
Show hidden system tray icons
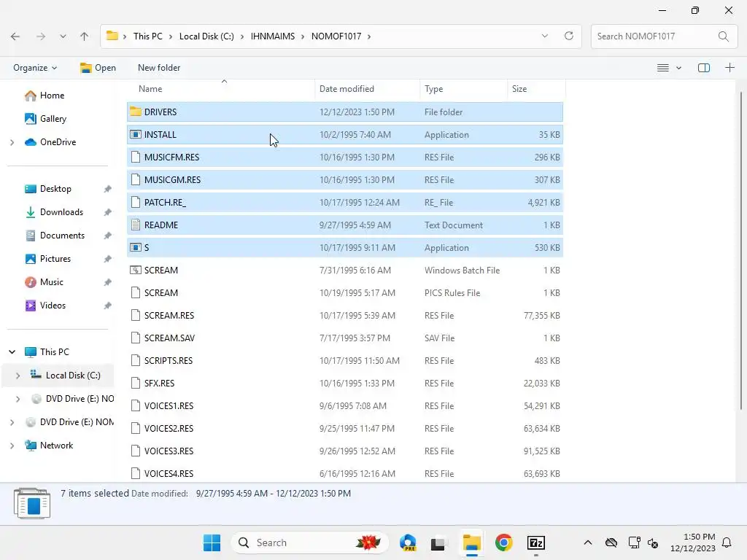click(x=588, y=542)
